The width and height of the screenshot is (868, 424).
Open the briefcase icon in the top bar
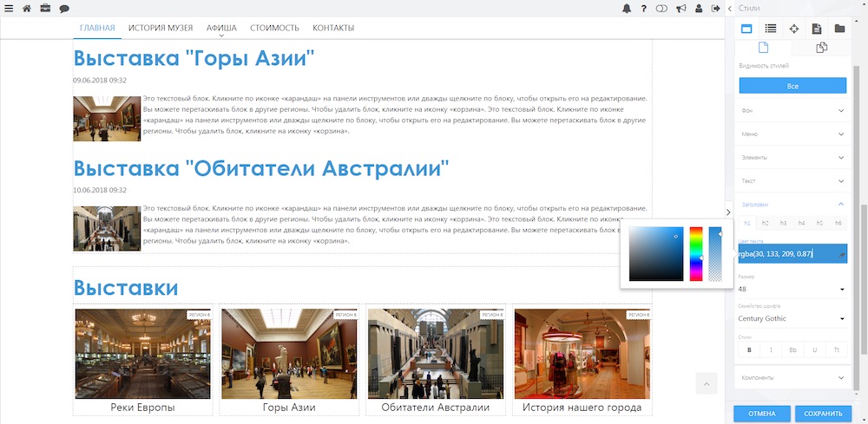[45, 9]
